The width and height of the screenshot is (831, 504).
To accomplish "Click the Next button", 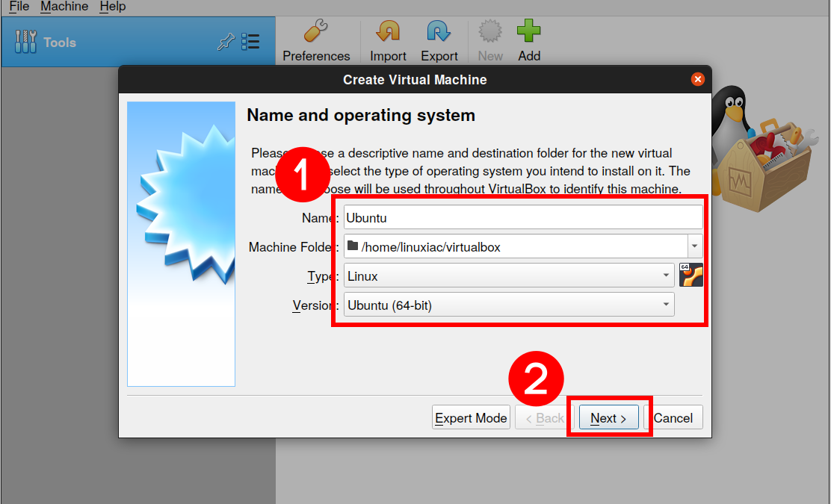I will pyautogui.click(x=608, y=418).
